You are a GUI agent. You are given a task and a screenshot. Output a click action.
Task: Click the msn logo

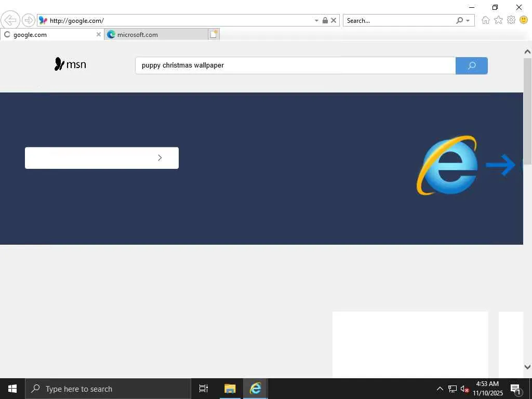click(x=70, y=64)
